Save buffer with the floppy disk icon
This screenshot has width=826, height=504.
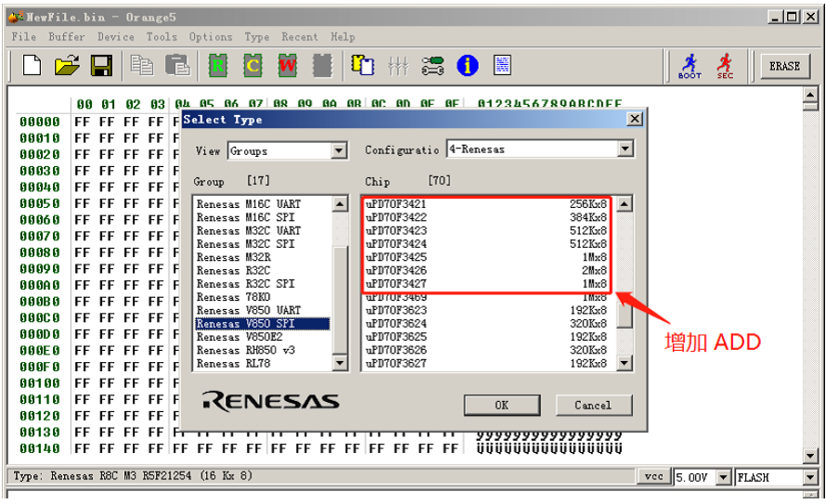102,66
